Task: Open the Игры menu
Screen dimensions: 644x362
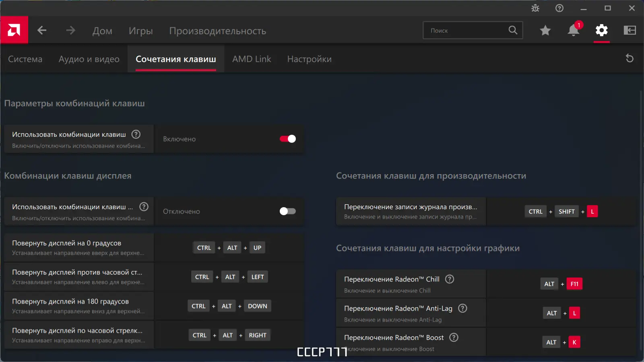Action: point(141,31)
